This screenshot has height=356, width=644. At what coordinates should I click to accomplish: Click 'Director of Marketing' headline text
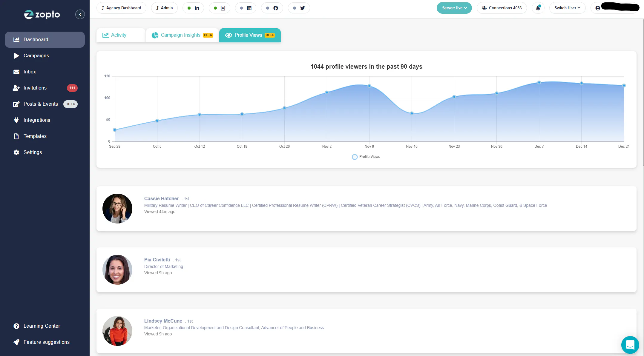(x=164, y=266)
